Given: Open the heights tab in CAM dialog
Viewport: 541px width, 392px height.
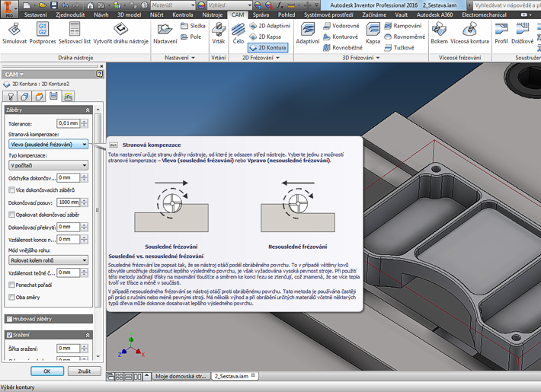Looking at the screenshot, I should pos(39,97).
